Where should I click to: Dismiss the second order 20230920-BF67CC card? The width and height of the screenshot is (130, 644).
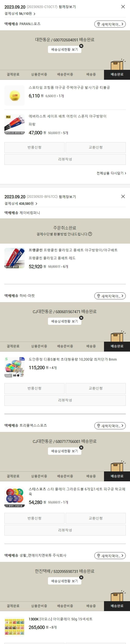[x=123, y=196]
